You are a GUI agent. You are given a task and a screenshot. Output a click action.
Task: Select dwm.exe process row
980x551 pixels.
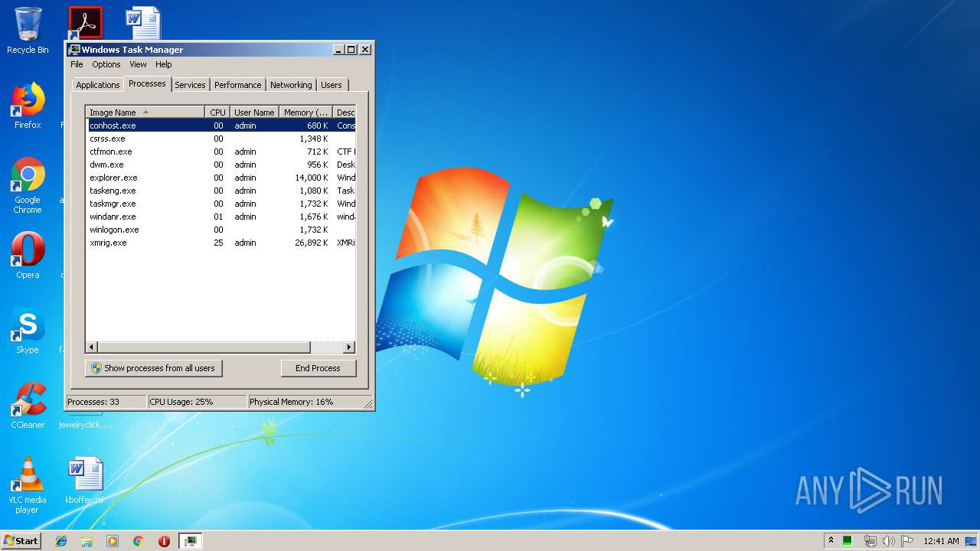pos(220,165)
